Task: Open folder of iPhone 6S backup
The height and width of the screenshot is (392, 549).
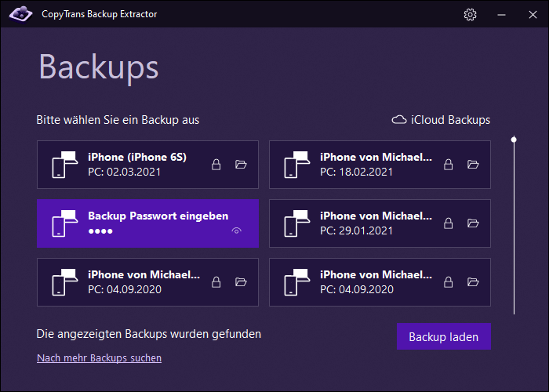Action: (x=241, y=165)
